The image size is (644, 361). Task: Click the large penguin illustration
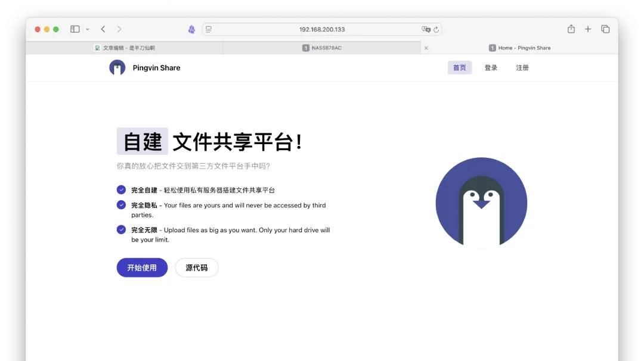point(481,204)
